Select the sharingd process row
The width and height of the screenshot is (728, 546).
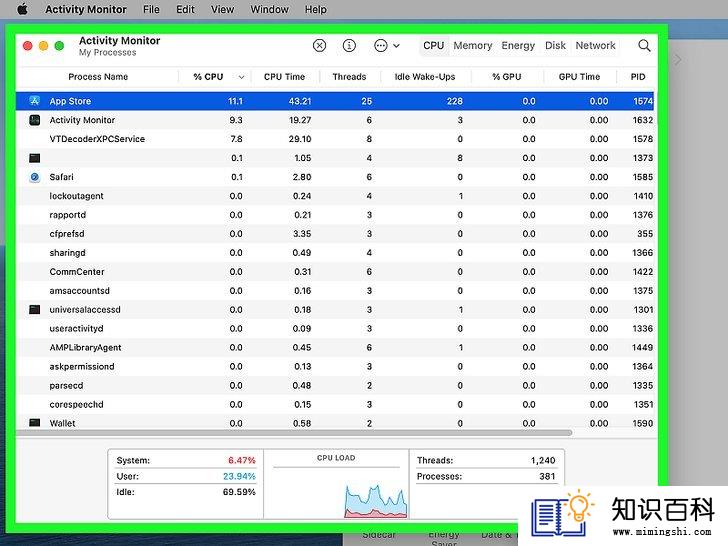[335, 253]
